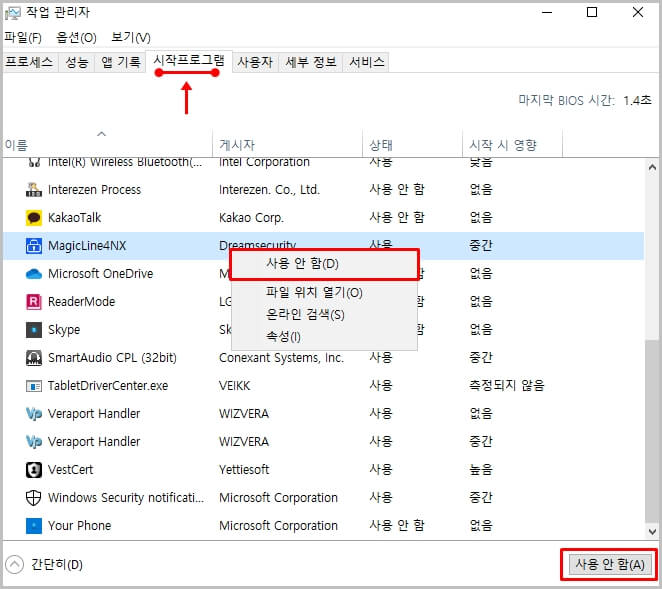Switch to the 서비스 tab
Viewport: 662px width, 589px height.
(x=367, y=62)
